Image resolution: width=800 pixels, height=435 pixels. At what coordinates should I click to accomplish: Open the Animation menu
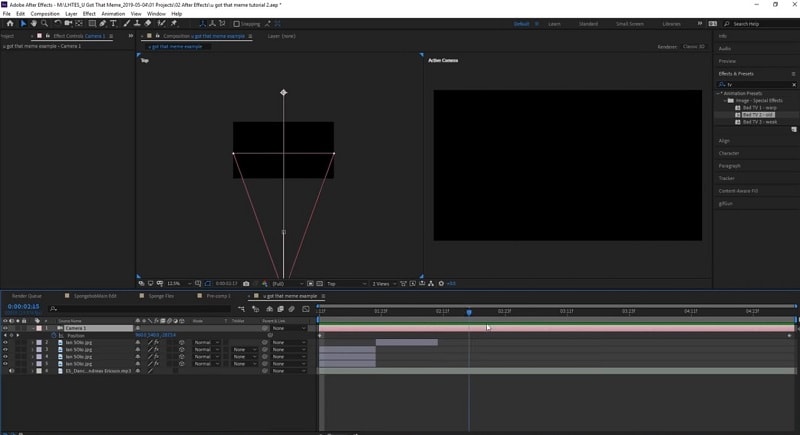click(113, 14)
